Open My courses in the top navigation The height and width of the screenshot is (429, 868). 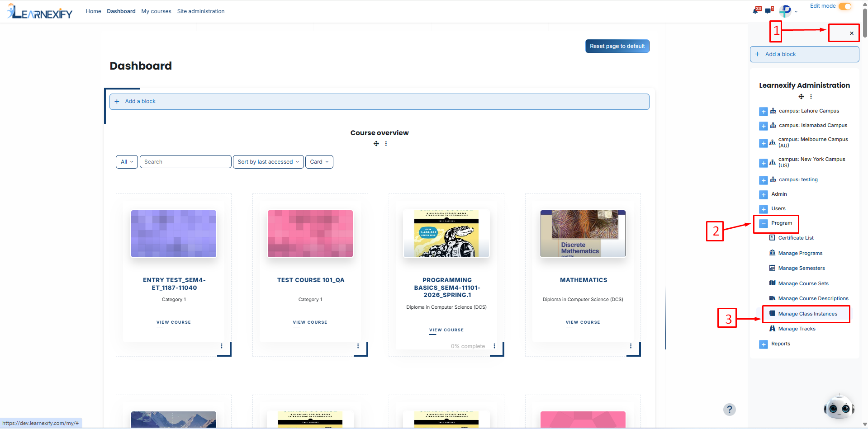(x=156, y=11)
